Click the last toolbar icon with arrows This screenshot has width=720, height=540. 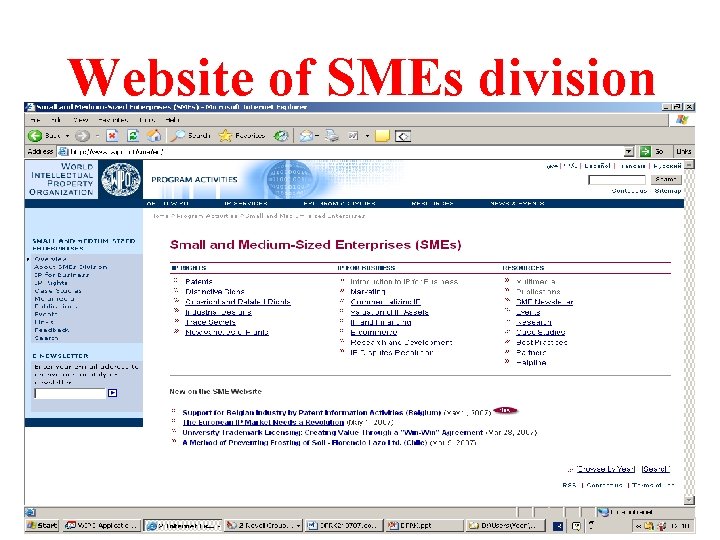click(403, 136)
